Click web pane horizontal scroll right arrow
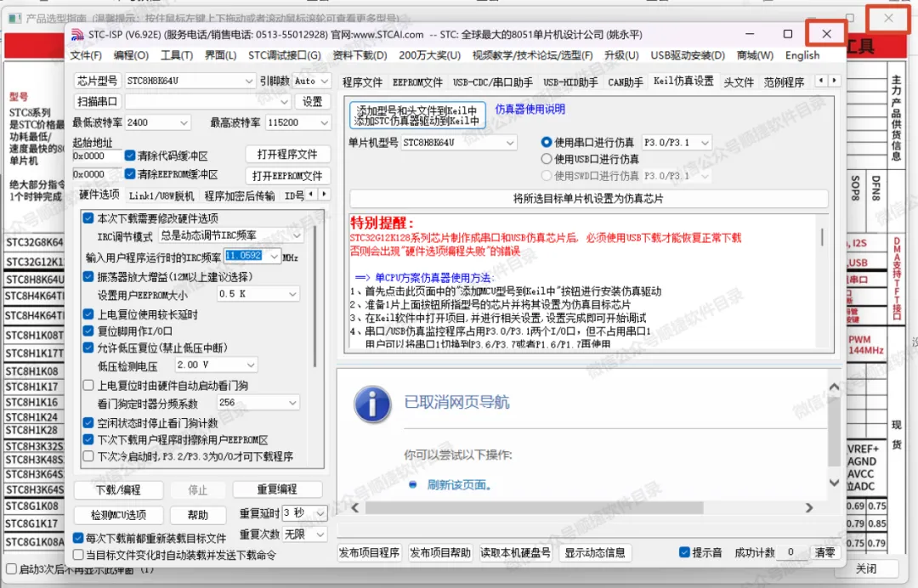 (809, 508)
